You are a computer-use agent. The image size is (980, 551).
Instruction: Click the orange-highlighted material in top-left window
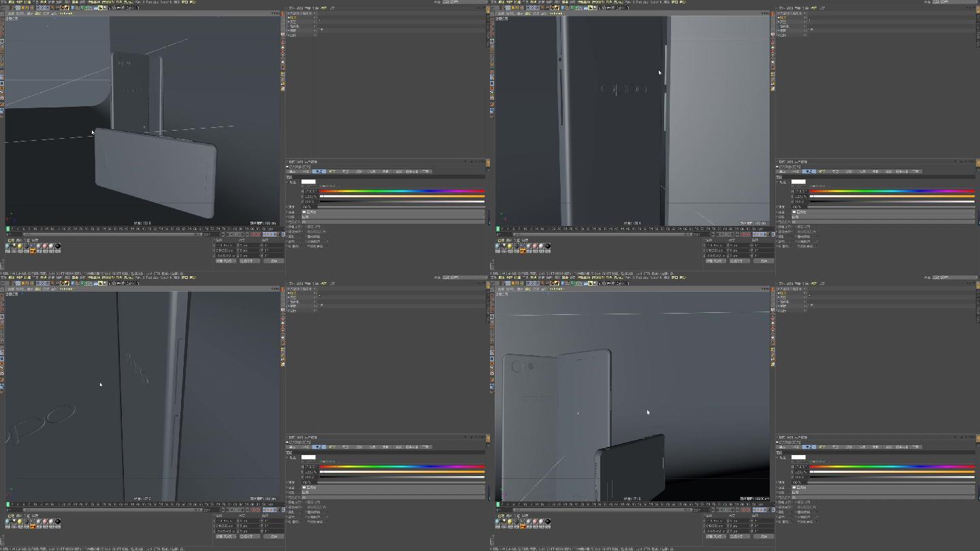pos(32,248)
